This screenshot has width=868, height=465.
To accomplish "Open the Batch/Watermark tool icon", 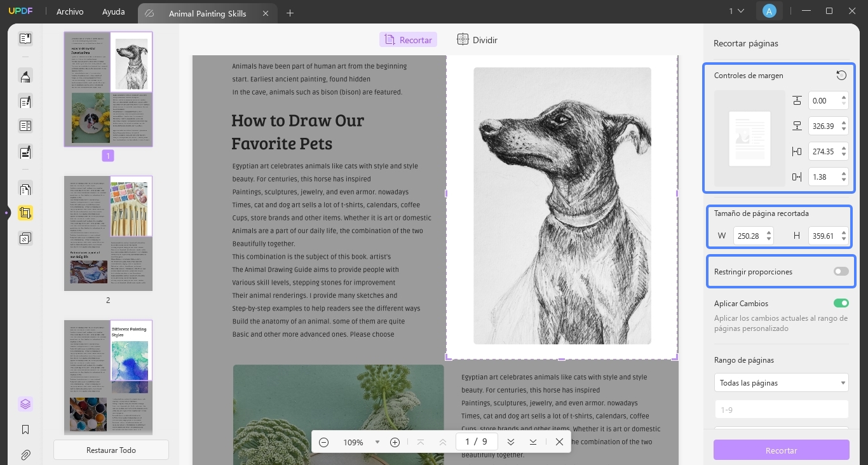I will pos(25,238).
